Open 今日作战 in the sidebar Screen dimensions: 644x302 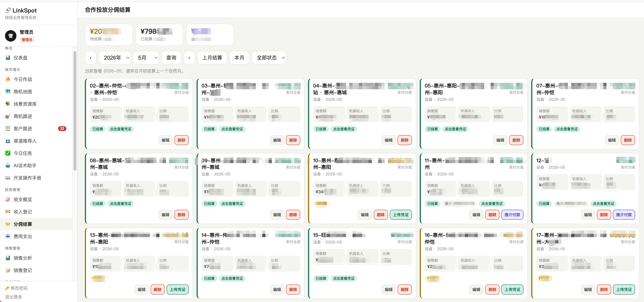pos(36,79)
